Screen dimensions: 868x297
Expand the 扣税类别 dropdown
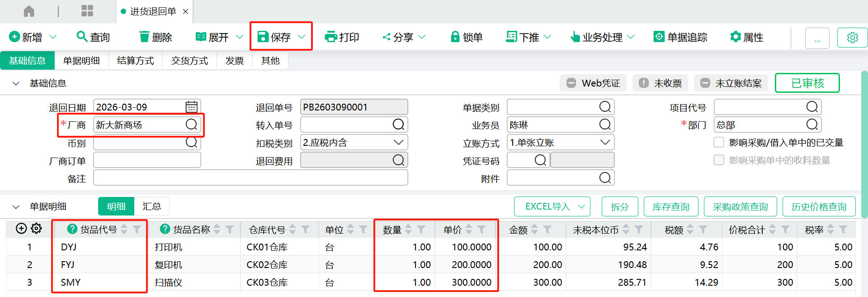coord(398,143)
